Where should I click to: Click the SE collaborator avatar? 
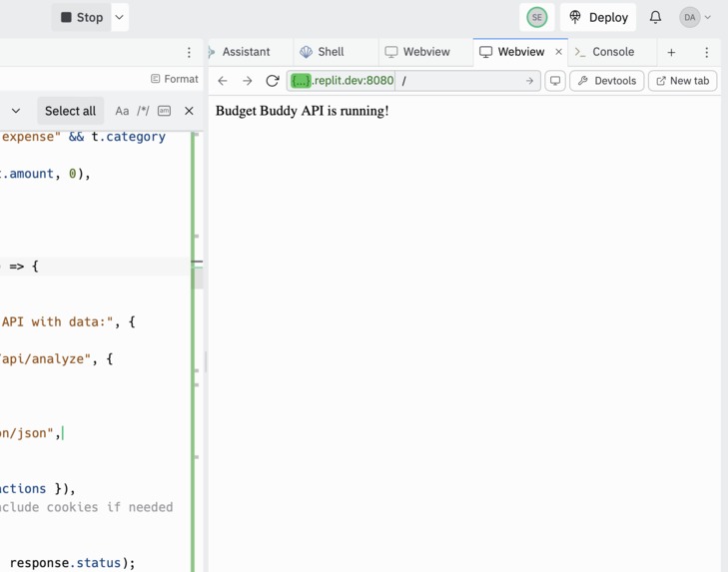536,17
